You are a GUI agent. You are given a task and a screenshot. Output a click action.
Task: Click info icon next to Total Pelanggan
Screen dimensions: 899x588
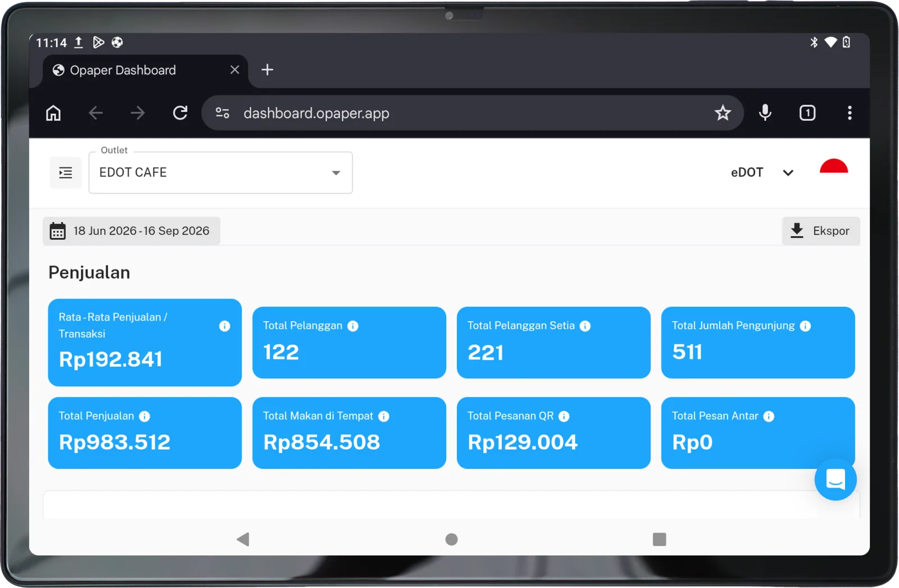pos(353,326)
